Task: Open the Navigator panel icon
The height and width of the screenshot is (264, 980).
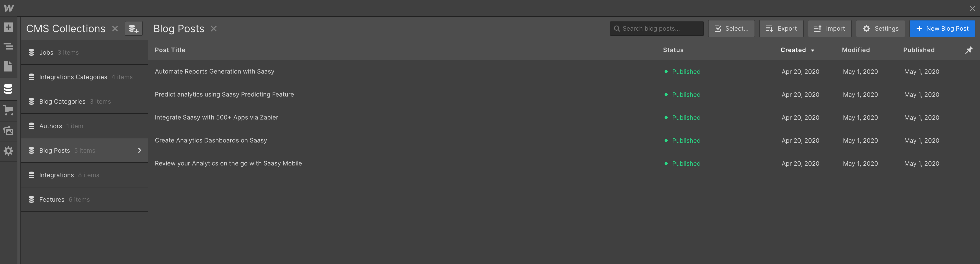Action: tap(8, 47)
